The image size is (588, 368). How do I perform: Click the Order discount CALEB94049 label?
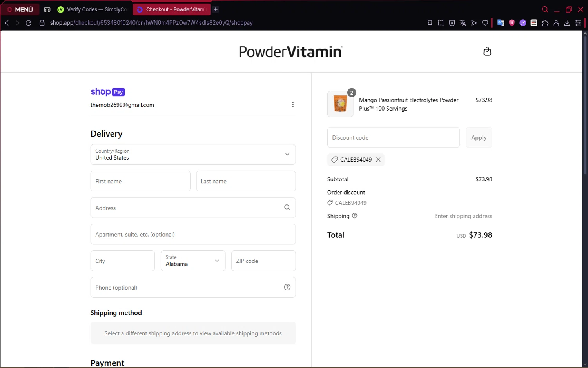347,203
